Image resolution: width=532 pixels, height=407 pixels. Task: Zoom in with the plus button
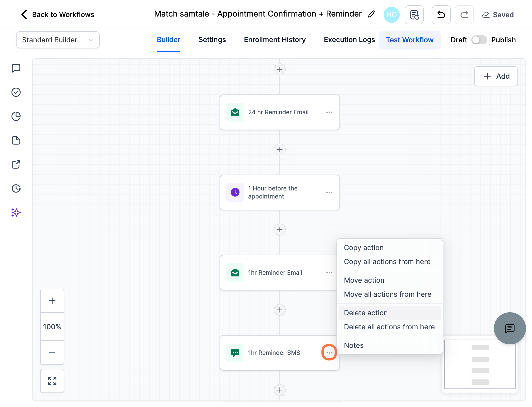tap(52, 301)
